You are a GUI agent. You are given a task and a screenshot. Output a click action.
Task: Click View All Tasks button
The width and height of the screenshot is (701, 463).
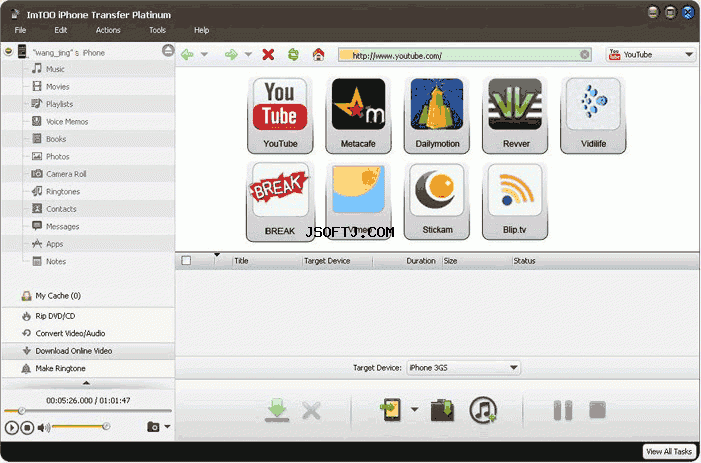(669, 452)
